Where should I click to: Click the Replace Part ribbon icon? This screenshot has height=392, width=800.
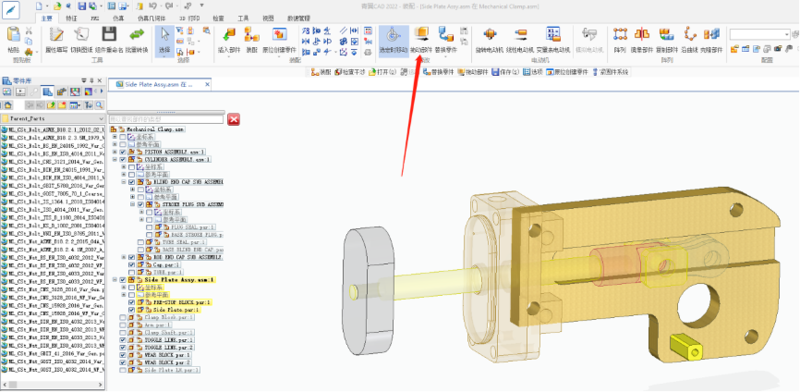pos(446,40)
